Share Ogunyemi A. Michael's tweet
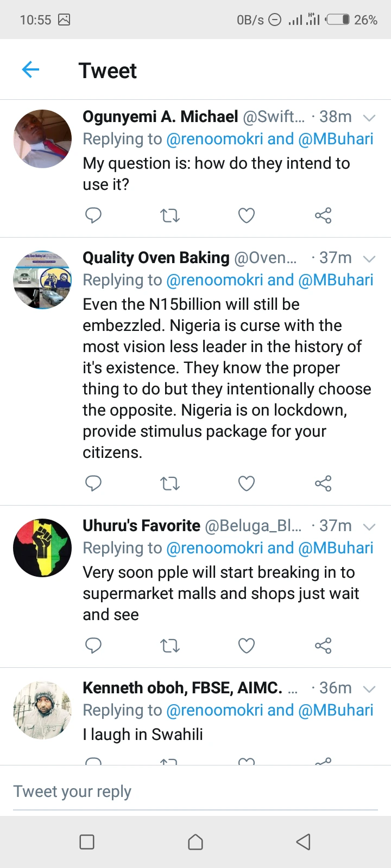 pyautogui.click(x=323, y=216)
